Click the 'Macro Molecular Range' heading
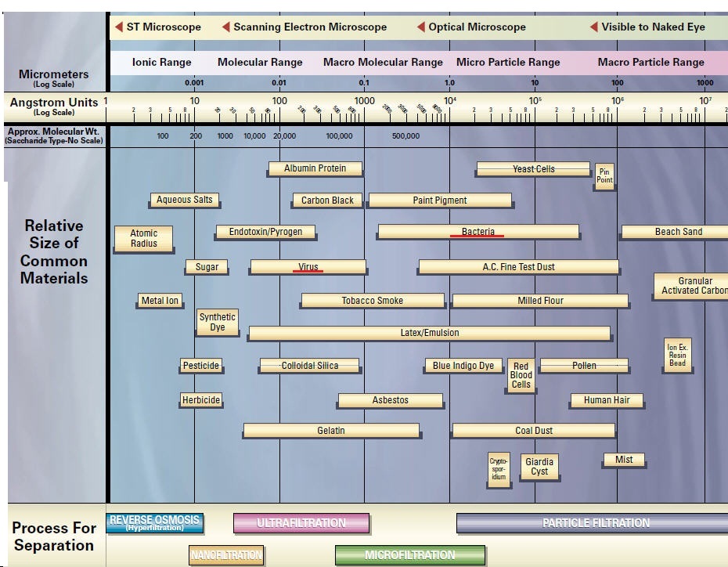The image size is (728, 567). tap(383, 62)
